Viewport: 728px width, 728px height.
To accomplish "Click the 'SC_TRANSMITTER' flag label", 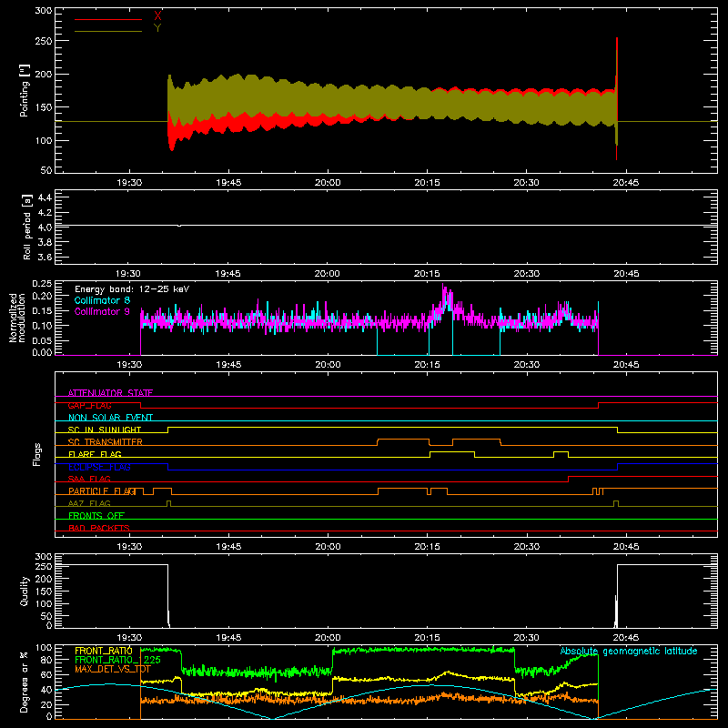I will point(105,442).
